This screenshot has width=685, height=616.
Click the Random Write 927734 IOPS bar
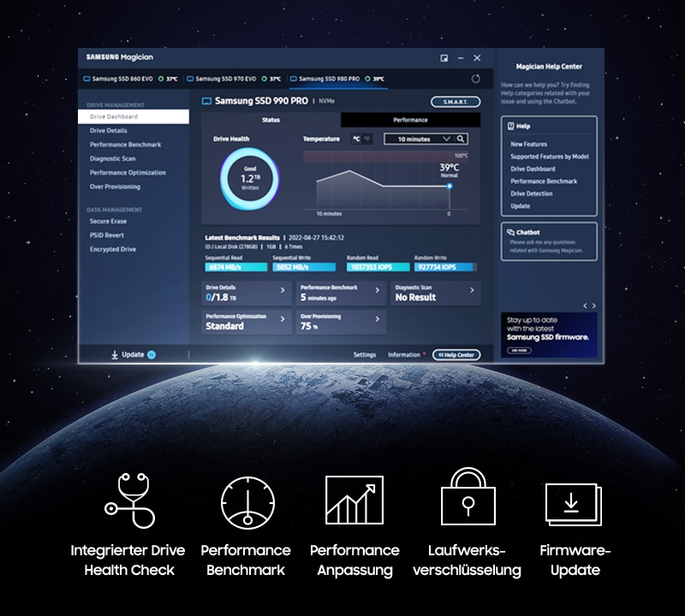(445, 267)
